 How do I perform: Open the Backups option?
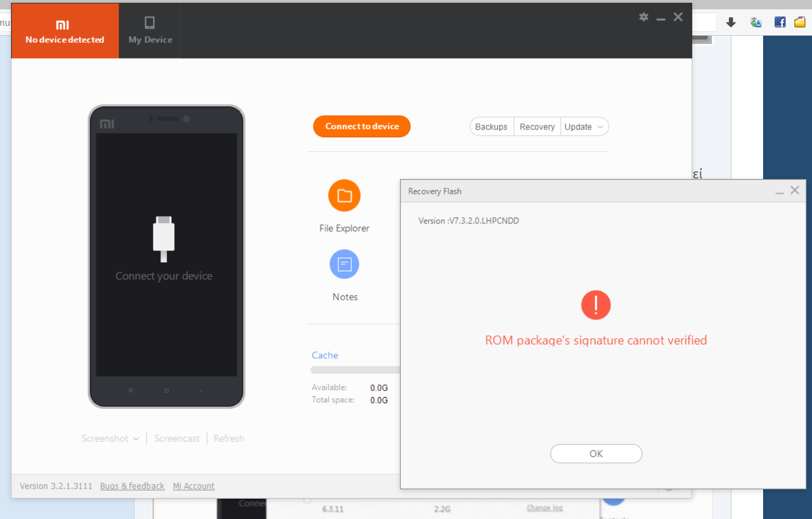tap(491, 127)
